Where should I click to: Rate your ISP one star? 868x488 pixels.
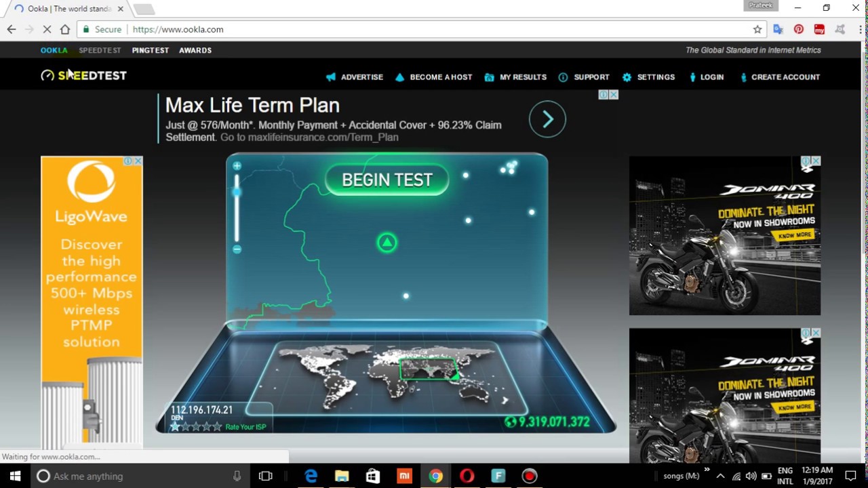[175, 426]
